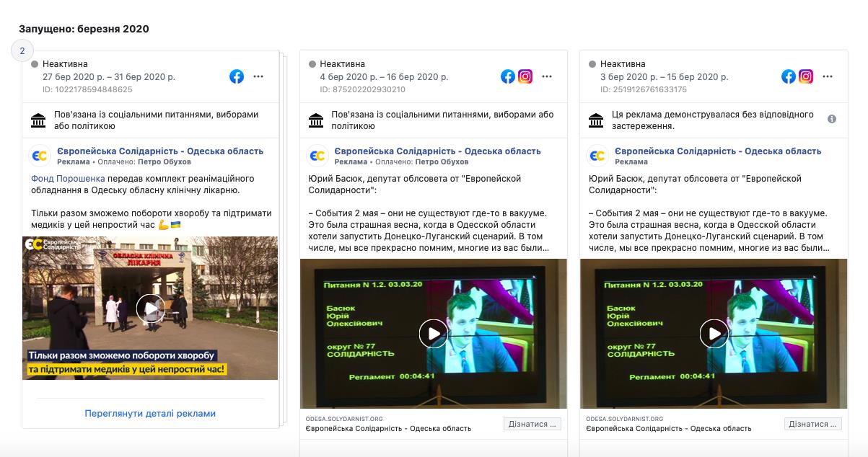Play the hospital video in first ad

150,309
